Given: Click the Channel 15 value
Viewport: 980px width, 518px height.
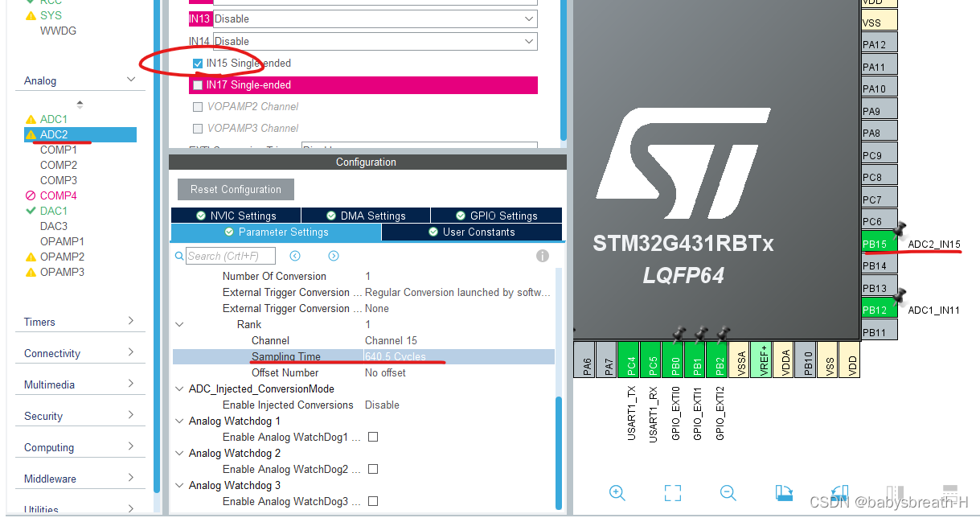Looking at the screenshot, I should tap(391, 340).
